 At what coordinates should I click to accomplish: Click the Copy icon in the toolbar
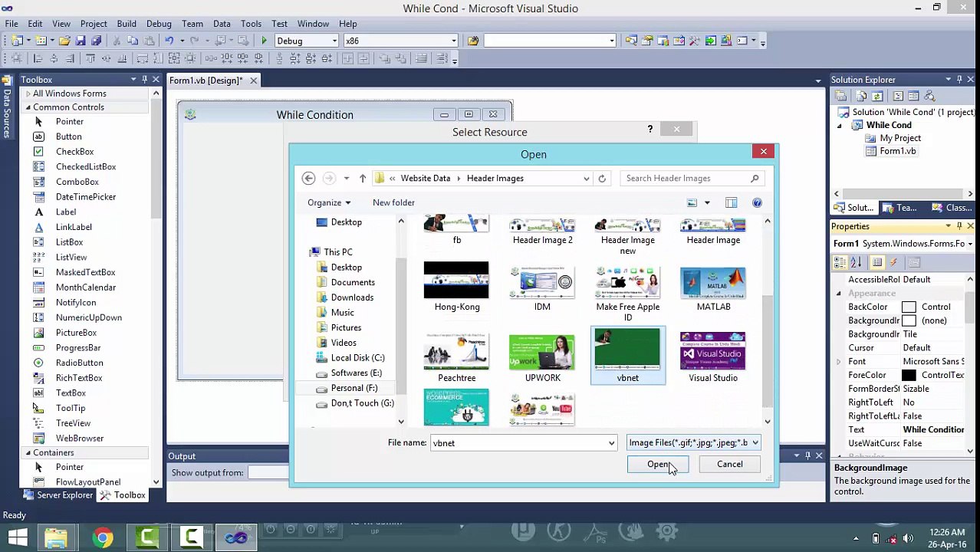click(132, 41)
